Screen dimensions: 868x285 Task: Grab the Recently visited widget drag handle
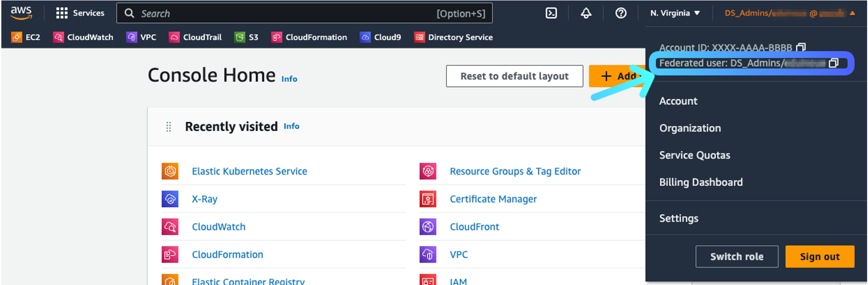pos(169,127)
